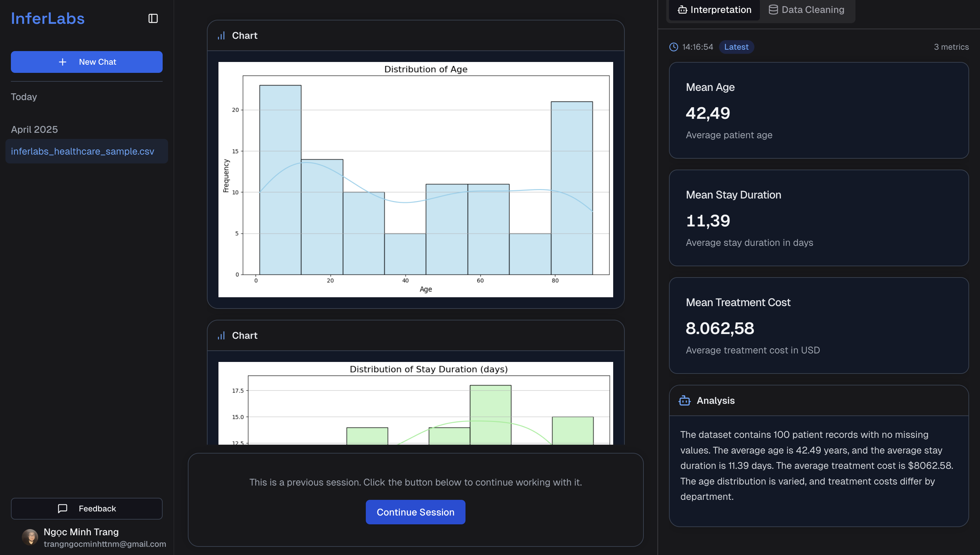Switch to the Data Cleaning tab
980x555 pixels.
(x=806, y=10)
